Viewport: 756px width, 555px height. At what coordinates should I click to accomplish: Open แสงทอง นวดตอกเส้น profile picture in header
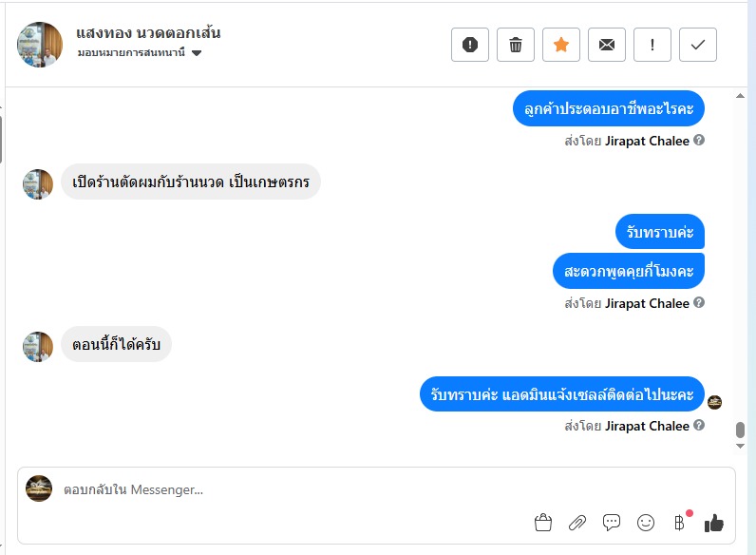coord(40,45)
